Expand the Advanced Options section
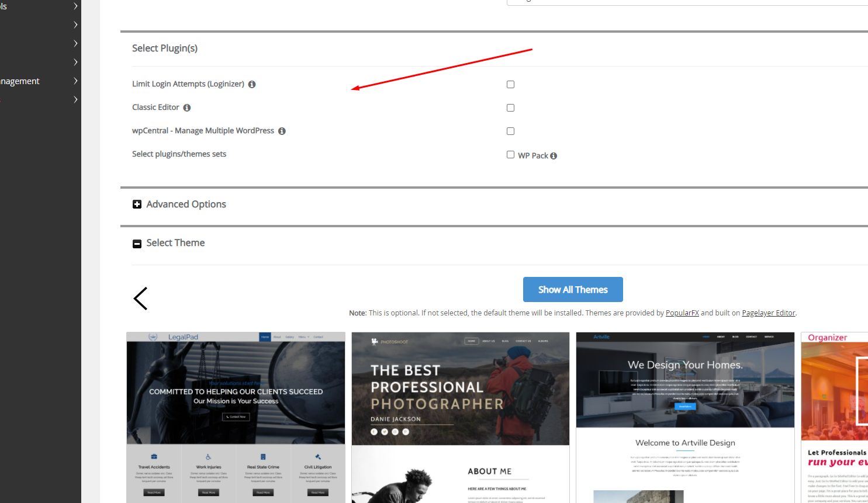This screenshot has height=503, width=868. click(186, 204)
